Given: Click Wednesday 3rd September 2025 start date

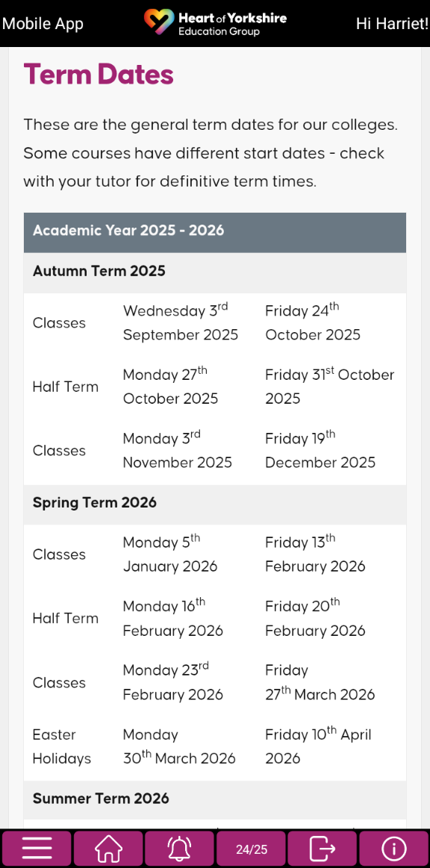Looking at the screenshot, I should coord(181,322).
